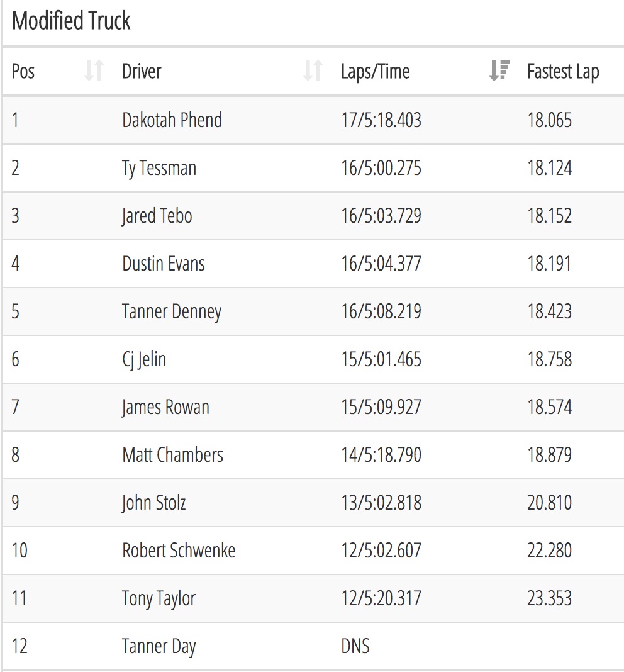
Task: Select Robert Schwenke's row
Action: click(x=313, y=551)
